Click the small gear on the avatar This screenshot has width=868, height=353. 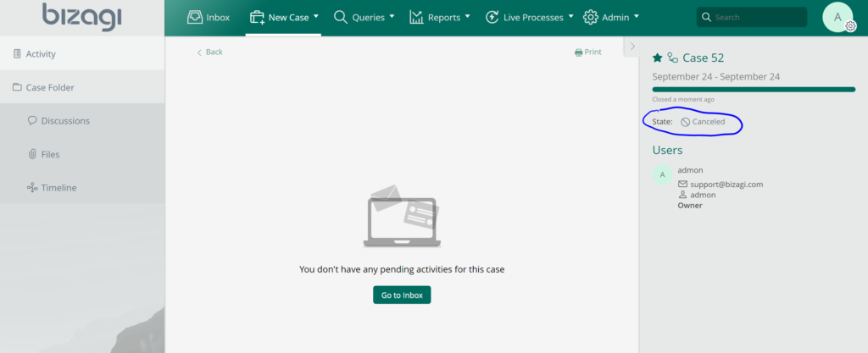pyautogui.click(x=851, y=26)
